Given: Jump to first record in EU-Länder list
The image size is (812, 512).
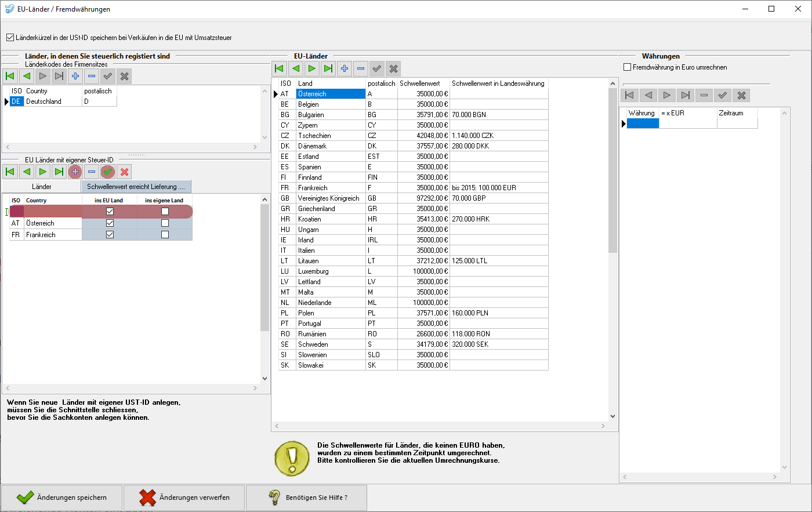Looking at the screenshot, I should click(280, 69).
